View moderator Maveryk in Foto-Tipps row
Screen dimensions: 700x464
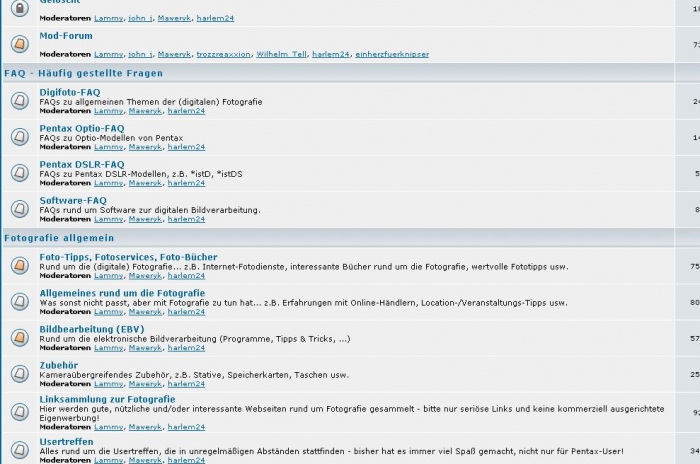(145, 276)
